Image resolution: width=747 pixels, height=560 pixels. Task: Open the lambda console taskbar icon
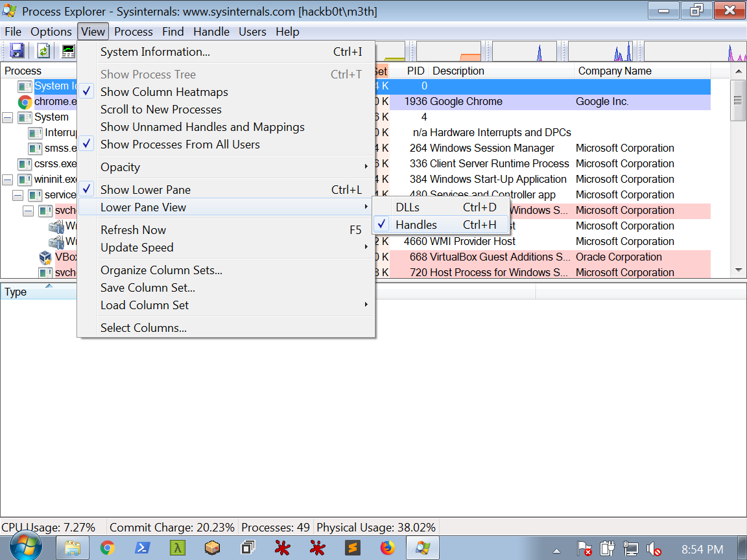click(x=177, y=548)
